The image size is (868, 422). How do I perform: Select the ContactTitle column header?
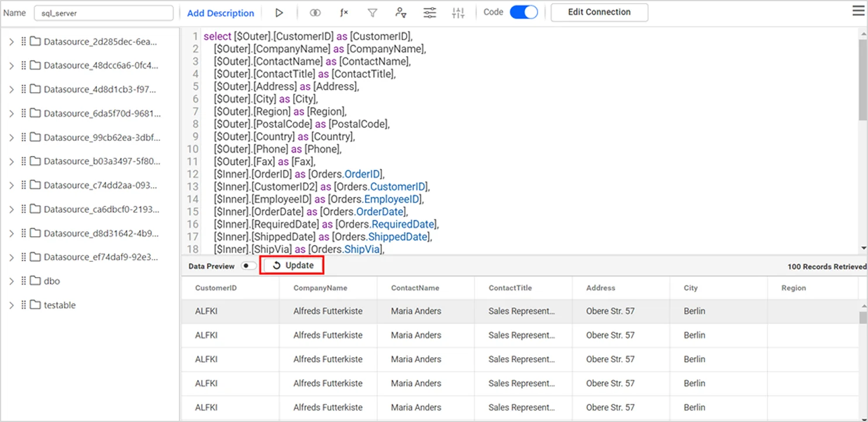523,288
